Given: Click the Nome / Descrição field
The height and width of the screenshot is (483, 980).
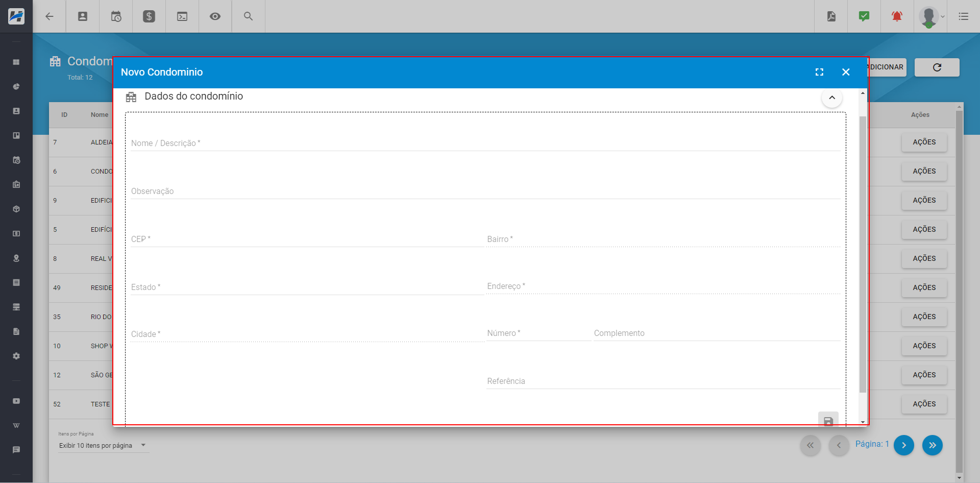Looking at the screenshot, I should tap(485, 143).
